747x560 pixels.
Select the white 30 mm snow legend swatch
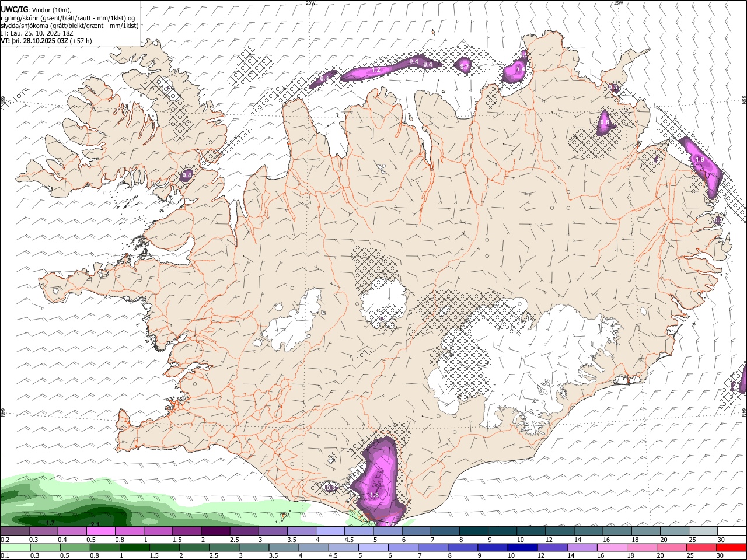[732, 531]
